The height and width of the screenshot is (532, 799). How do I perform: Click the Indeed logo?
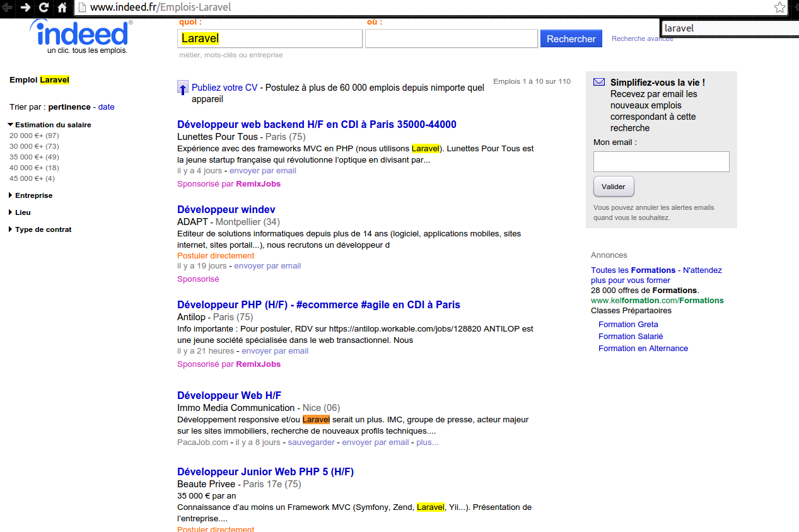click(81, 36)
